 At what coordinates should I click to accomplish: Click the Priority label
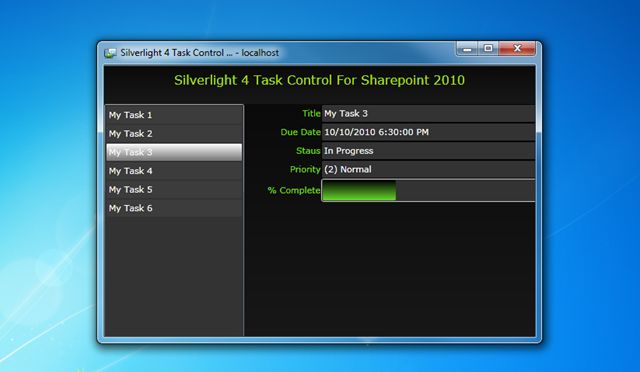305,169
